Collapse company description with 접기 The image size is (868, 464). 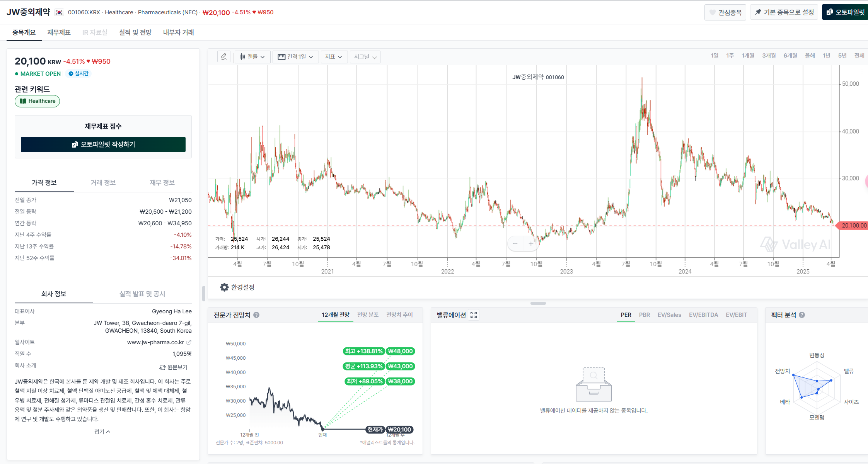(102, 432)
